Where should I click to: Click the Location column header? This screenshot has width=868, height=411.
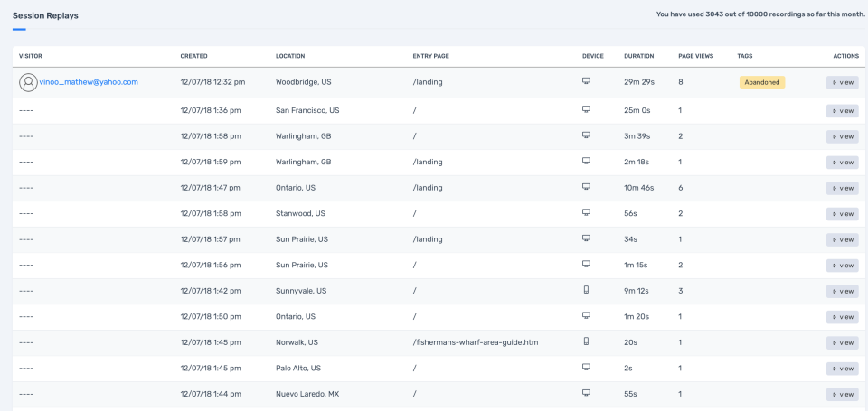point(290,56)
